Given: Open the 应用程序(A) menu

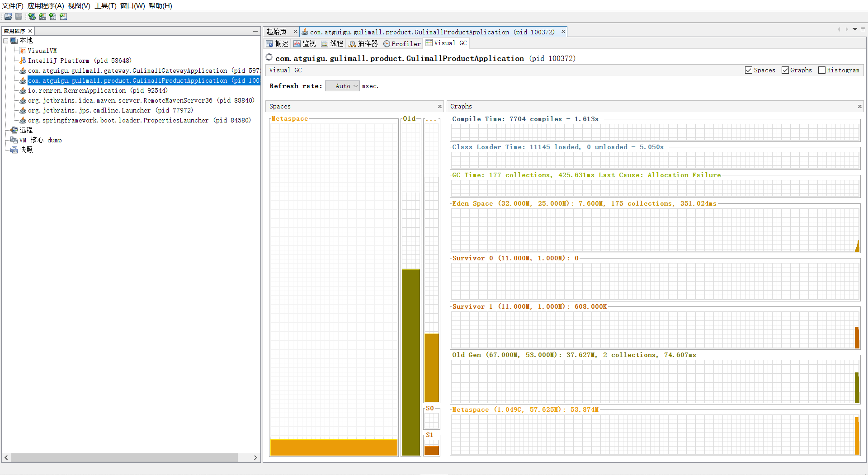Looking at the screenshot, I should 46,6.
